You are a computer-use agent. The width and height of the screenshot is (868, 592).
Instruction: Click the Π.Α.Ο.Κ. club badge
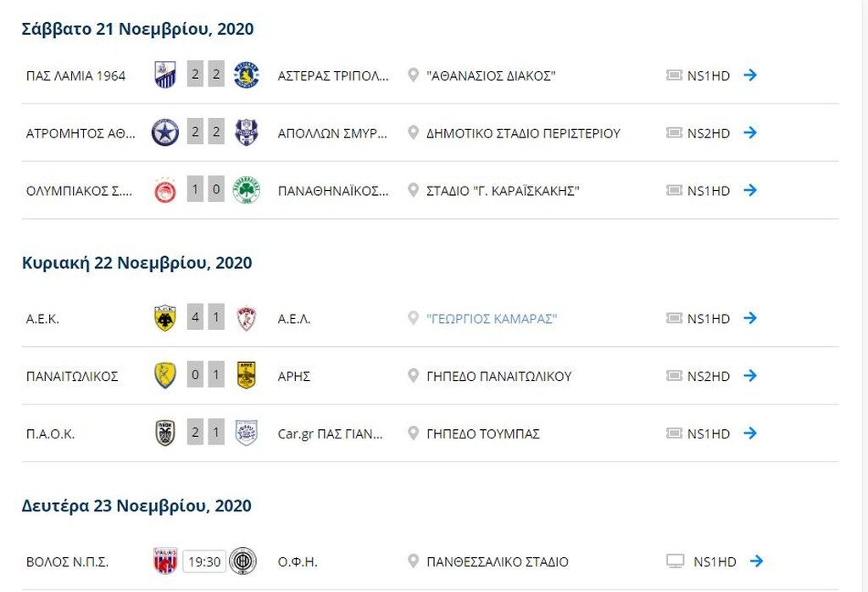pos(166,433)
